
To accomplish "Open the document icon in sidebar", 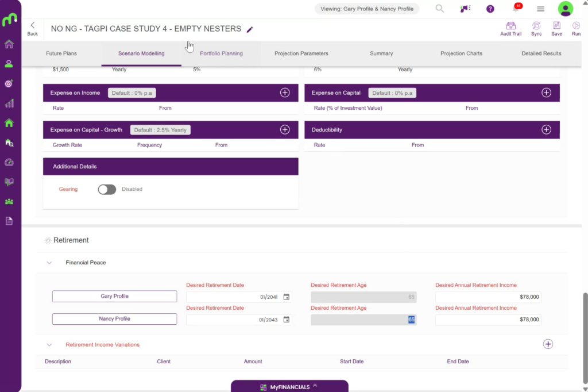I will point(9,221).
